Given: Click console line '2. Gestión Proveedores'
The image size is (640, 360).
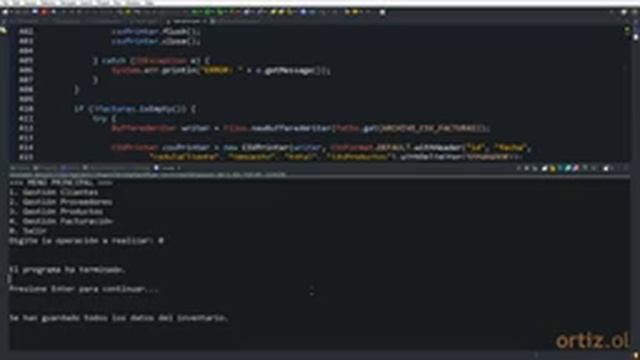Looking at the screenshot, I should pyautogui.click(x=60, y=202).
